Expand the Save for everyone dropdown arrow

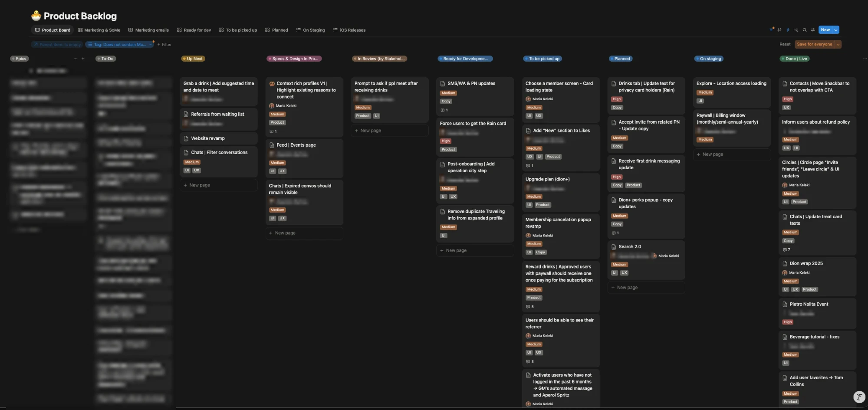(838, 44)
